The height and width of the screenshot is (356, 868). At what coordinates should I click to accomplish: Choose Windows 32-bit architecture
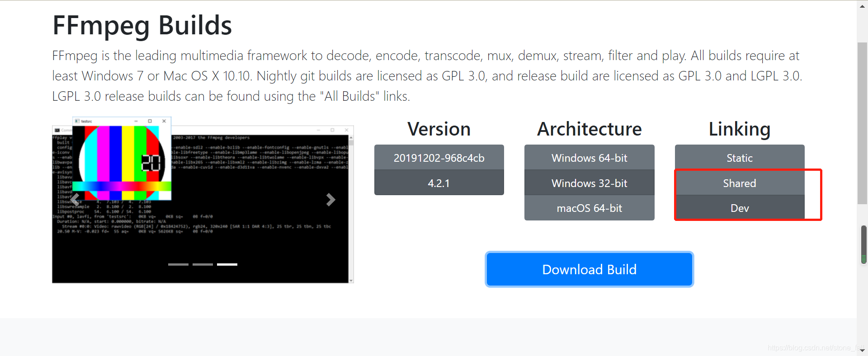tap(589, 183)
